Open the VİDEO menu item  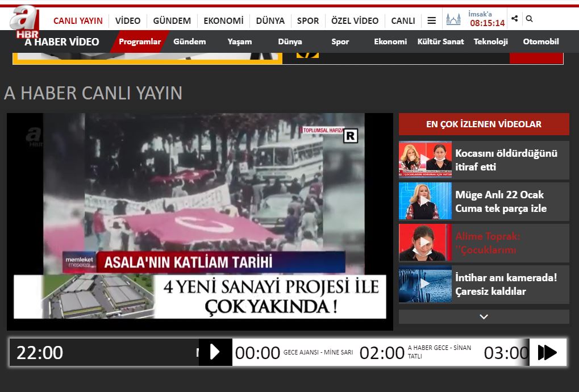[x=128, y=20]
